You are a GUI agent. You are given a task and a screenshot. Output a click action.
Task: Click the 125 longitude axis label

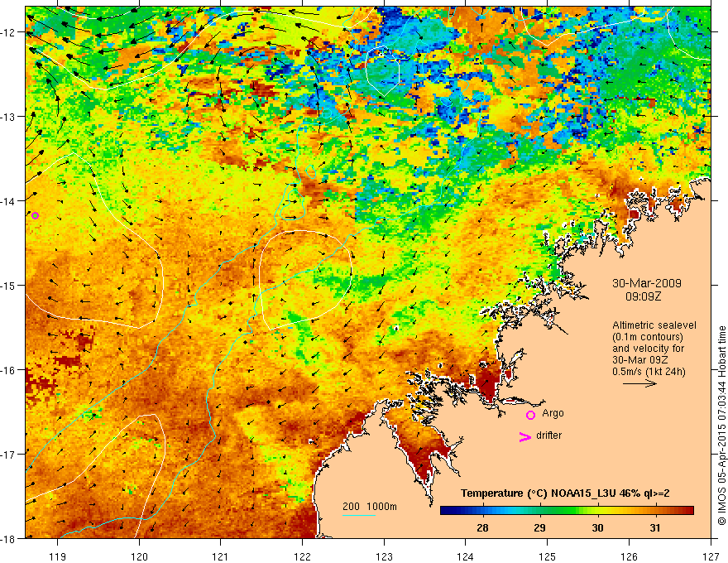point(548,556)
